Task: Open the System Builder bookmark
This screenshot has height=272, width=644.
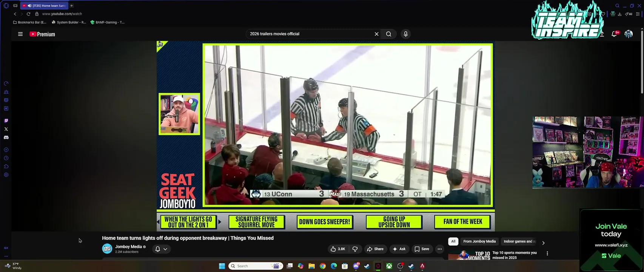Action: [69, 22]
